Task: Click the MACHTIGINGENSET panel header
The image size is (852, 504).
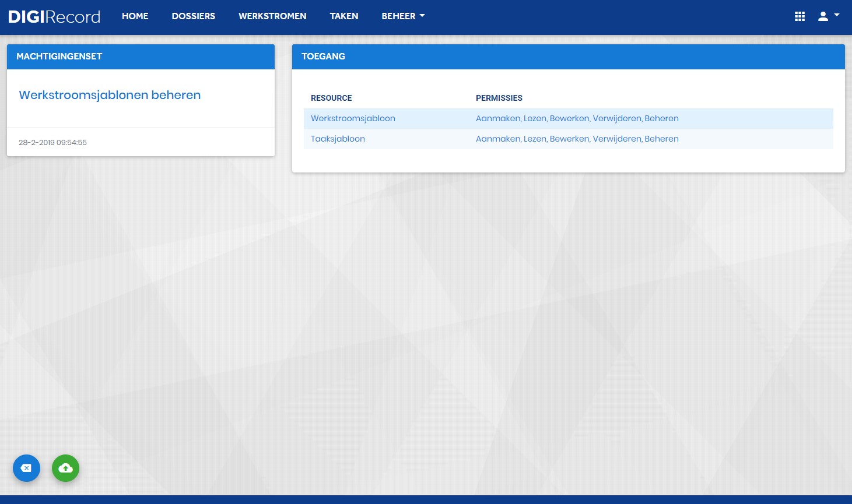Action: 141,57
